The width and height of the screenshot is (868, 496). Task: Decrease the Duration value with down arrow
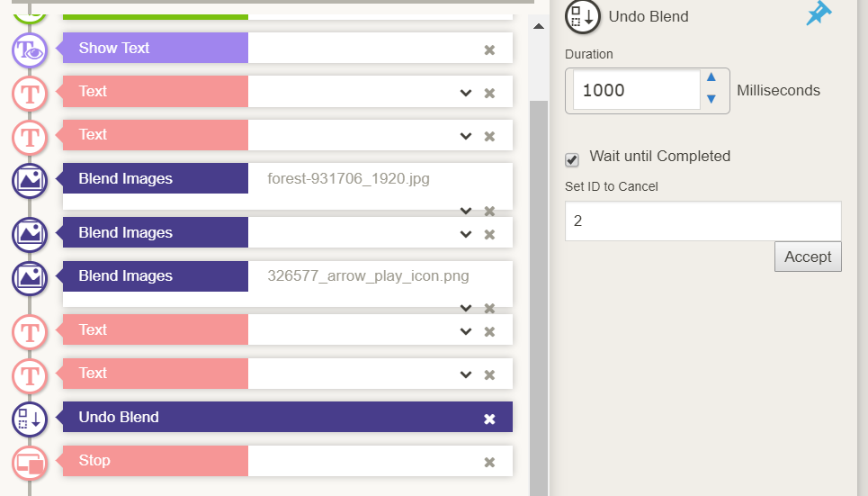[711, 99]
